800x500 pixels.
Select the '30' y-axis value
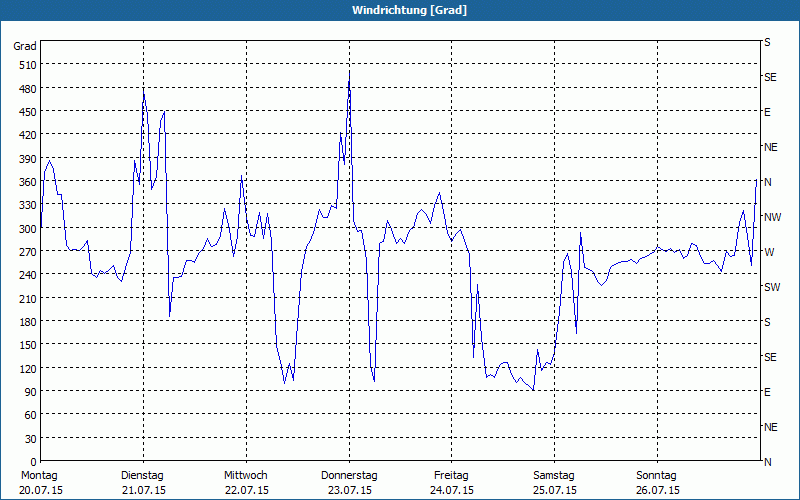tap(31, 439)
